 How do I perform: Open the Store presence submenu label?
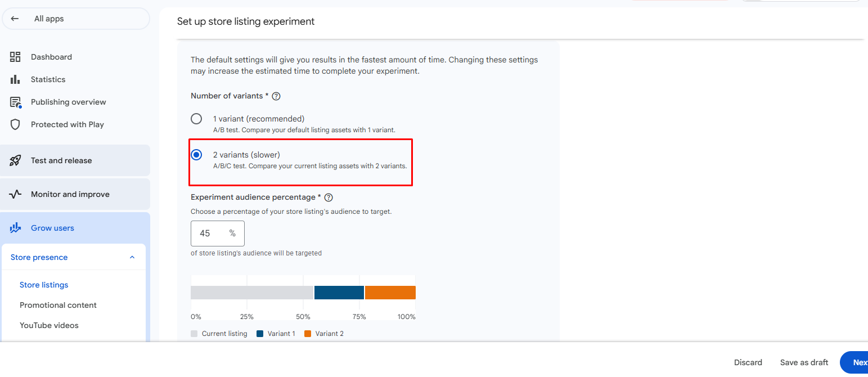[x=39, y=257]
